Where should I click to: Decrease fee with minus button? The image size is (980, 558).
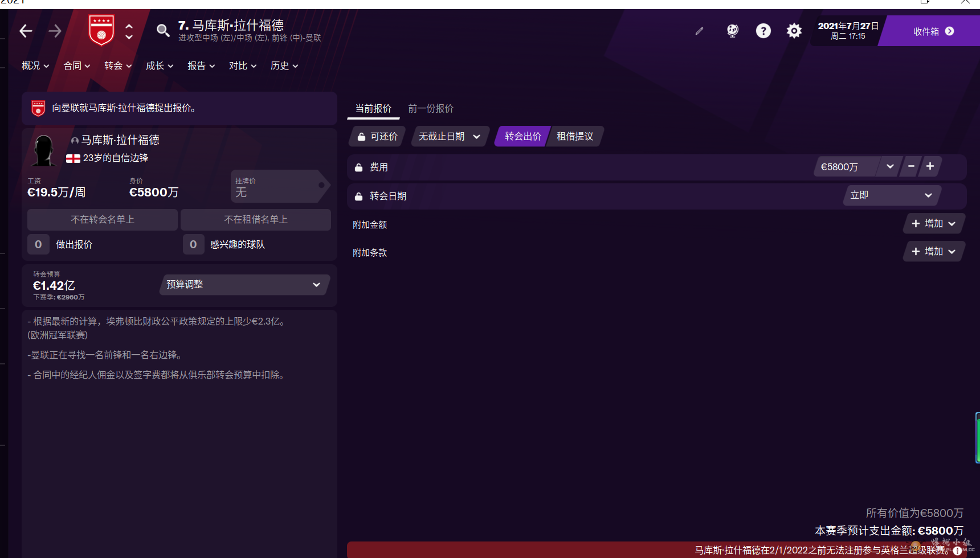(x=911, y=166)
